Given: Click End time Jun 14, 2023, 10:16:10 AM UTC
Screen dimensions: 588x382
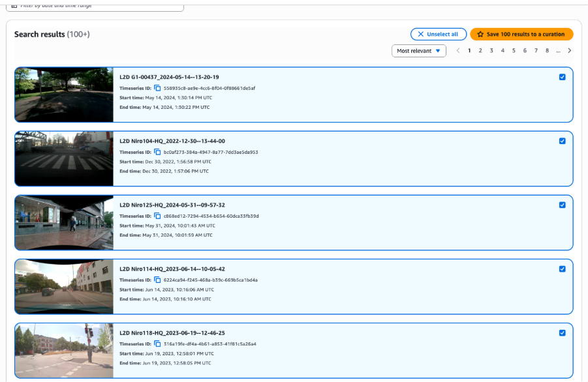Looking at the screenshot, I should pos(165,299).
